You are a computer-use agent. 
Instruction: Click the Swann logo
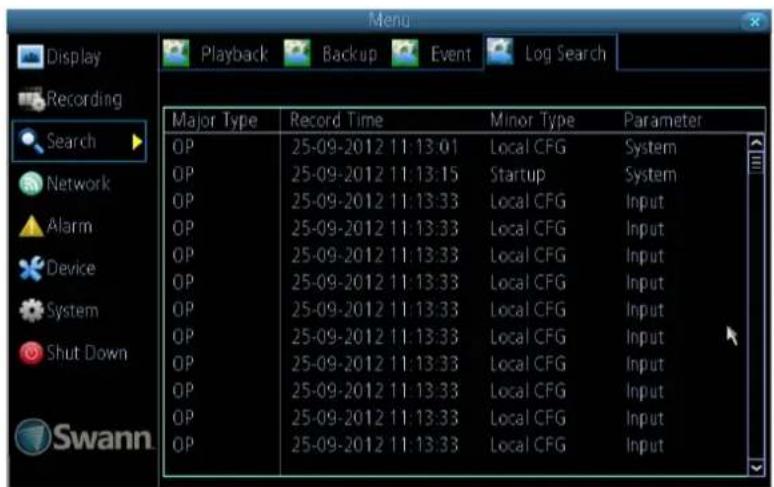[84, 437]
